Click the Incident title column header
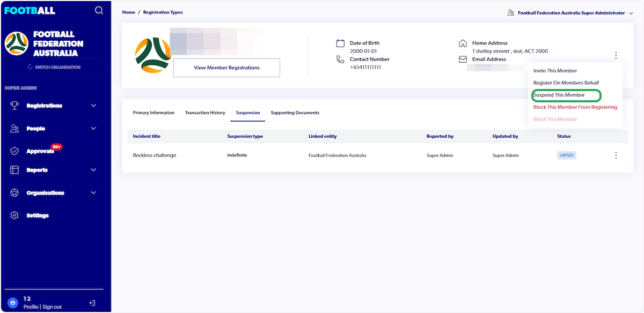The width and height of the screenshot is (644, 313). coord(147,136)
